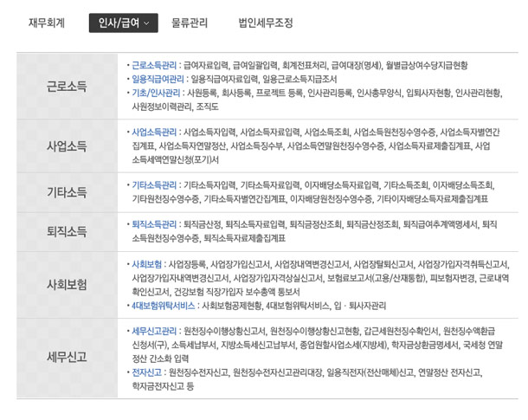Select the 세무신고 row header
Image resolution: width=528 pixels, height=420 pixels.
pos(67,357)
